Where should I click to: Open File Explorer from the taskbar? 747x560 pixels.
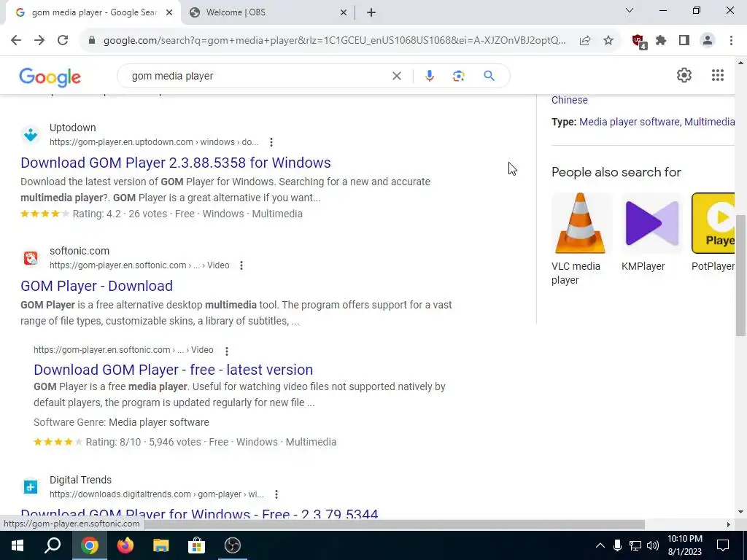[161, 545]
